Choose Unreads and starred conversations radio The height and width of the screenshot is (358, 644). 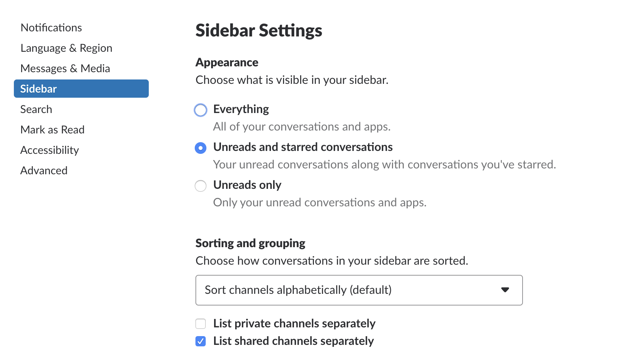[x=201, y=148]
